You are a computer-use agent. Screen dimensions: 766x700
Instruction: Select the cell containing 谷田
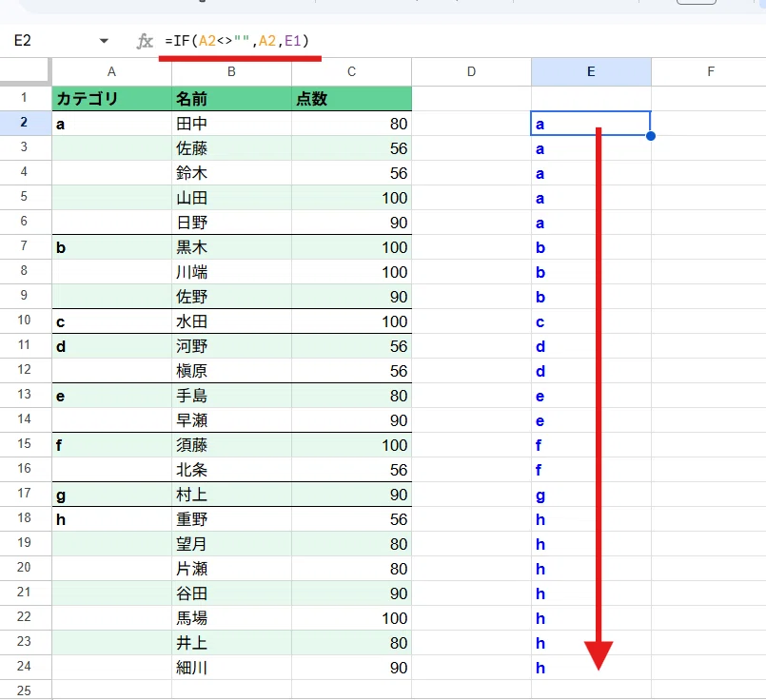point(231,593)
